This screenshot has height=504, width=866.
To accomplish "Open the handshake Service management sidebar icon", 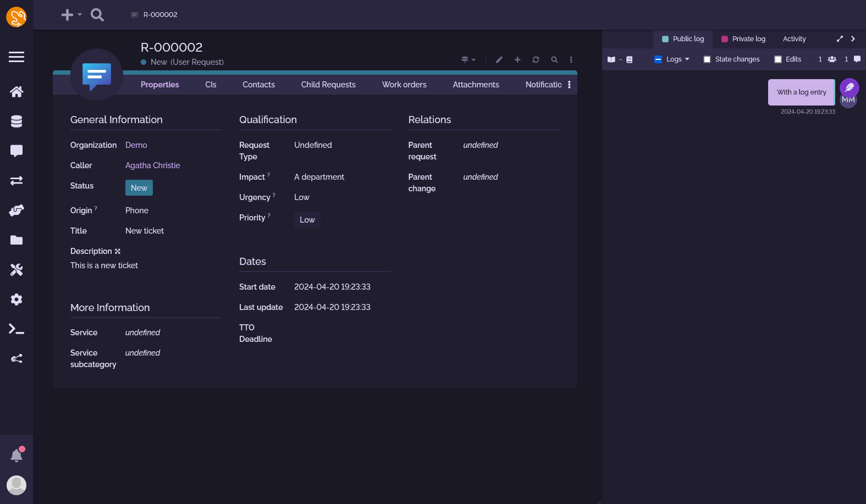I will coord(16,210).
